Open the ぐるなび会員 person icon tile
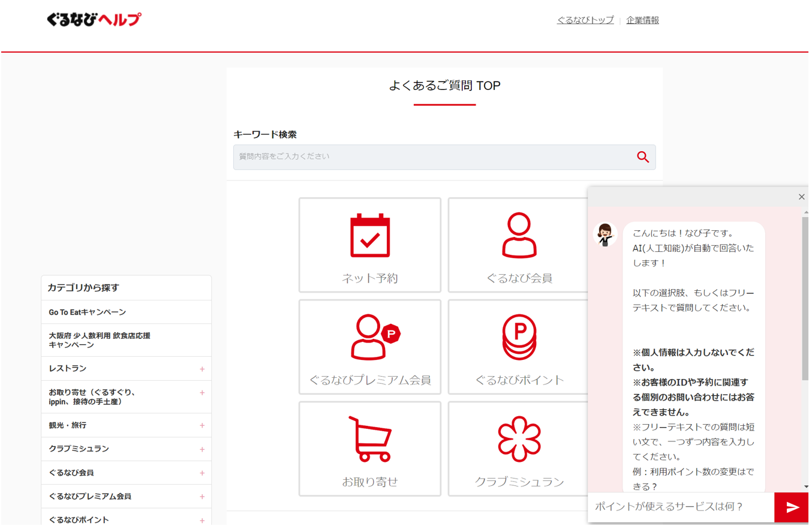Image resolution: width=809 pixels, height=532 pixels. coord(519,245)
